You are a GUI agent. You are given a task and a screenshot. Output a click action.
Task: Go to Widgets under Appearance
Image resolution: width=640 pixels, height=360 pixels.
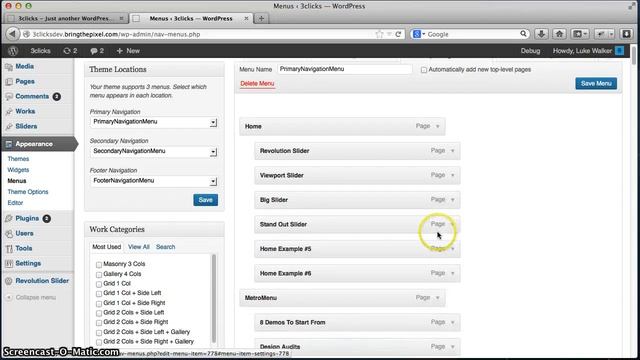[18, 170]
